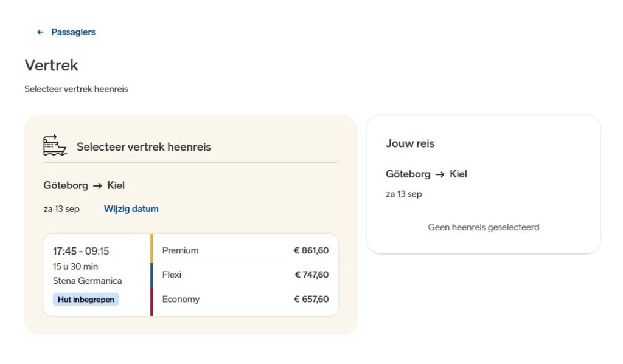Click Geen heenreis geselecteerd text
623x364 pixels.
484,227
